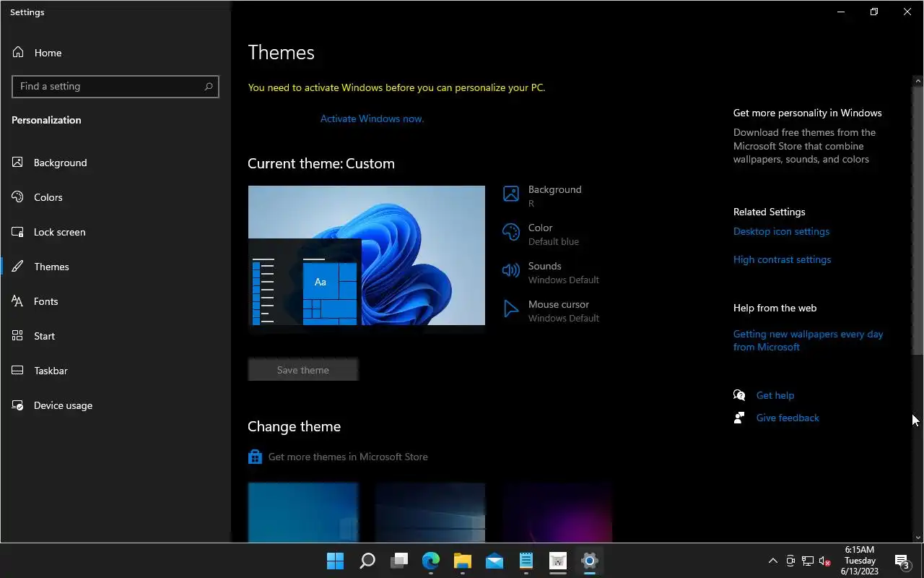Open the Mail app from taskbar
The width and height of the screenshot is (924, 578).
[x=494, y=561]
